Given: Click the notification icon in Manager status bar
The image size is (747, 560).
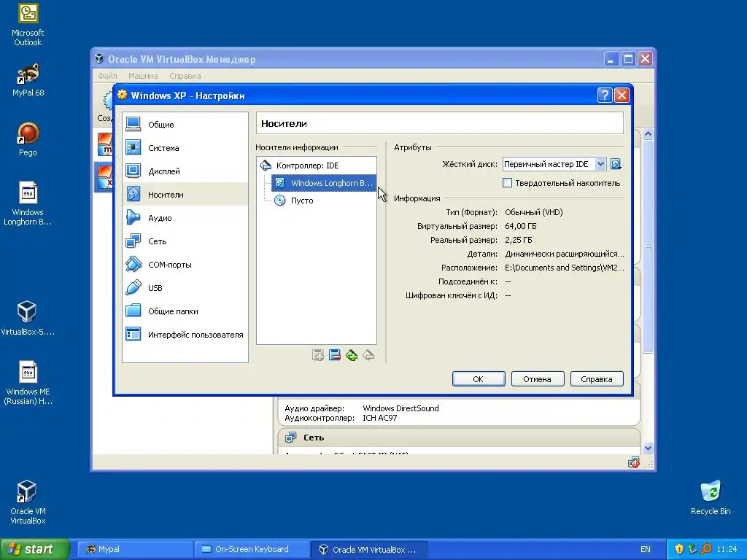Looking at the screenshot, I should (634, 462).
